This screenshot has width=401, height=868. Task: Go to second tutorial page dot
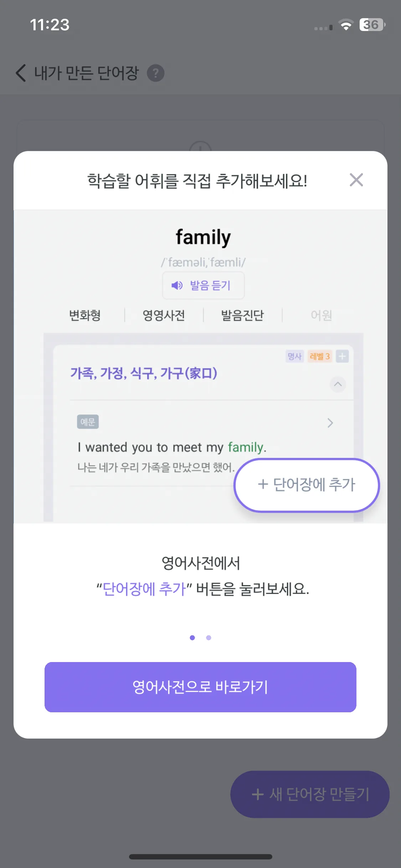[209, 637]
